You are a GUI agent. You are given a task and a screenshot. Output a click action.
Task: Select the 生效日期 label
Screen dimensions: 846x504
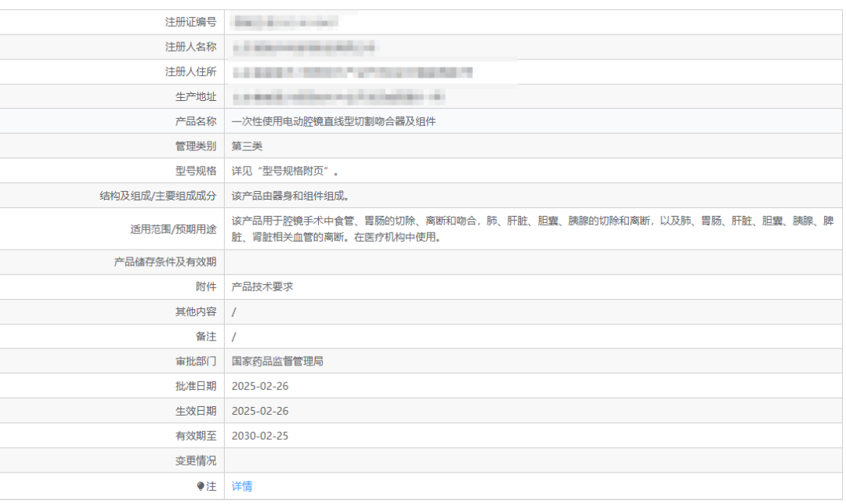(196, 411)
